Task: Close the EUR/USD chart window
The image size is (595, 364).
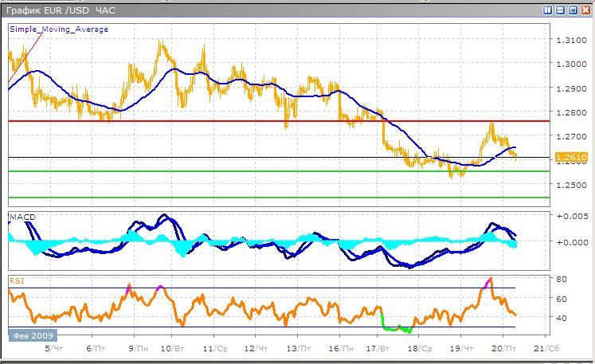Action: pos(584,10)
